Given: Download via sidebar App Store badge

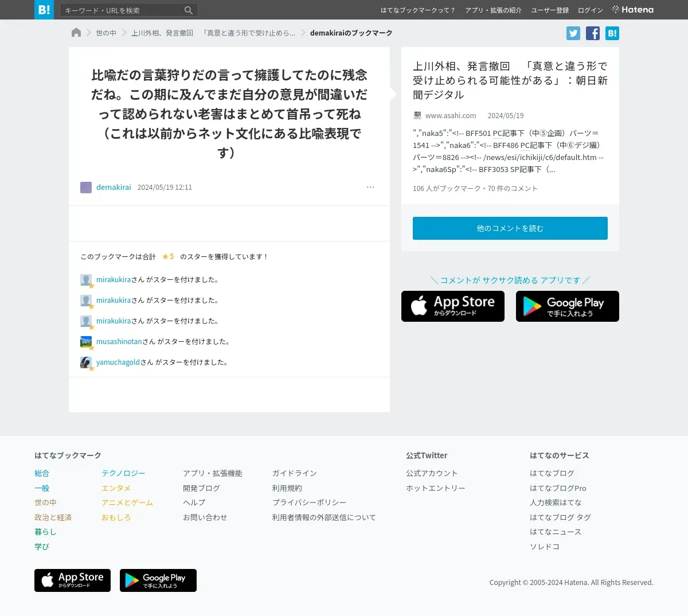Looking at the screenshot, I should tap(453, 306).
